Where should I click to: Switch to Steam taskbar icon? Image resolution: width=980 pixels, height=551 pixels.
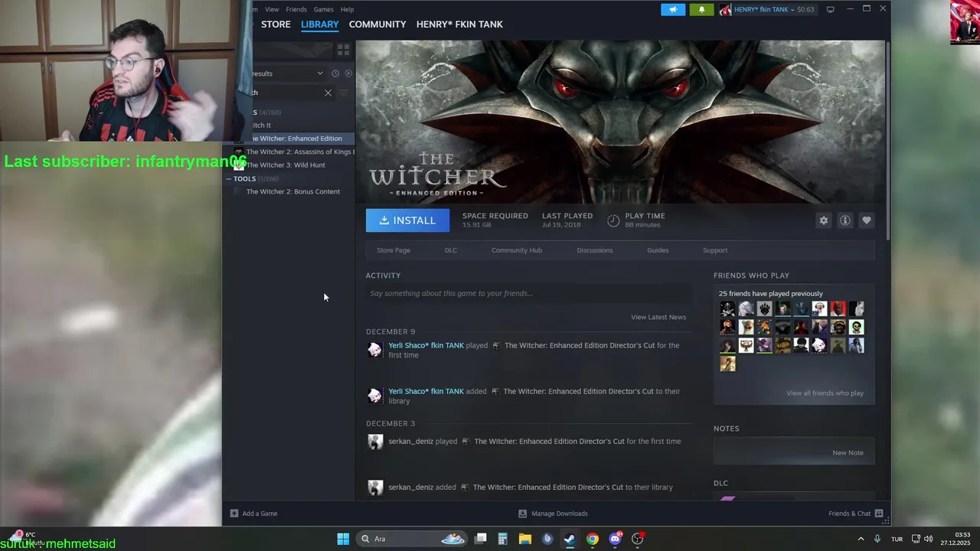[x=570, y=539]
